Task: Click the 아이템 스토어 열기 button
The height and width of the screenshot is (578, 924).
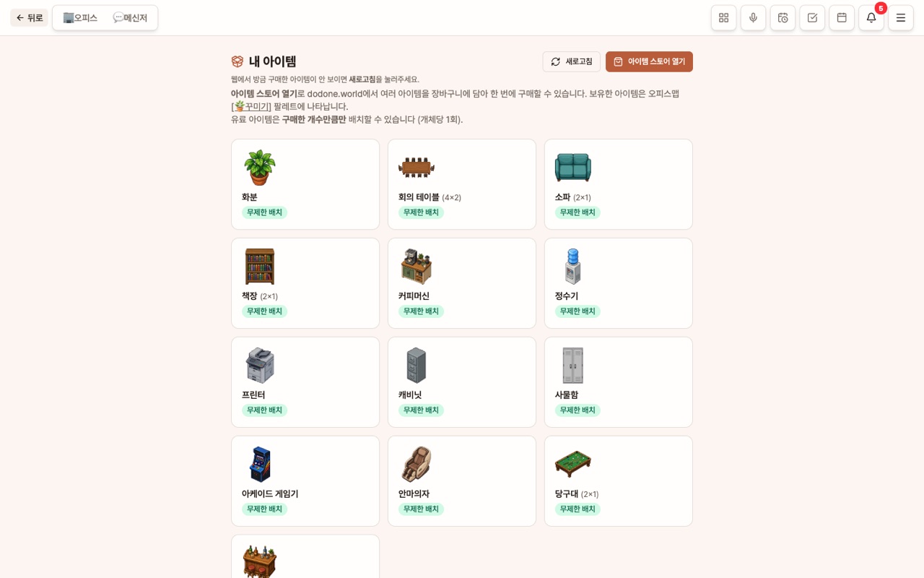Action: pyautogui.click(x=649, y=61)
